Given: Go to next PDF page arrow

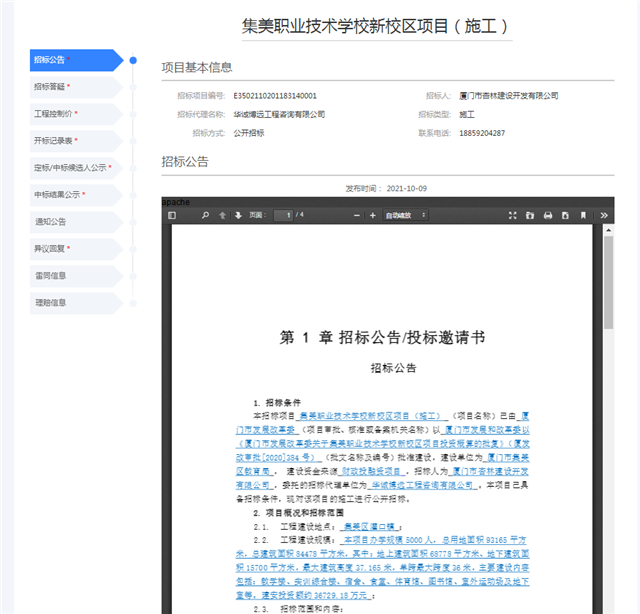Looking at the screenshot, I should 238,215.
